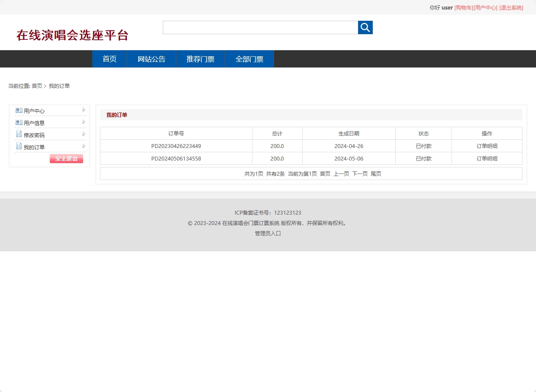Switch to the 网站公告 tab
Screen dimensions: 536x392
[x=152, y=59]
